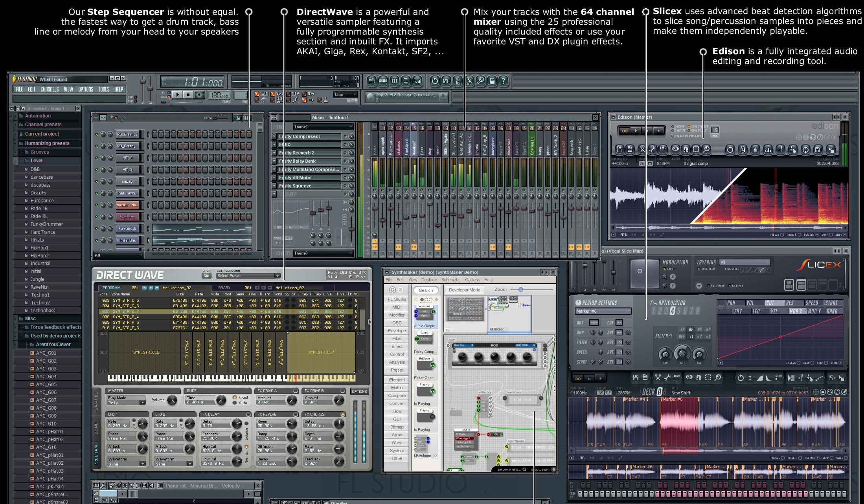Click Developer Mode in SynthMaker
This screenshot has width=864, height=504.
click(x=465, y=290)
